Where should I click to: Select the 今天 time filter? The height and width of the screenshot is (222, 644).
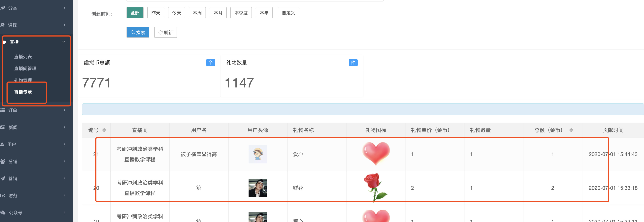177,13
